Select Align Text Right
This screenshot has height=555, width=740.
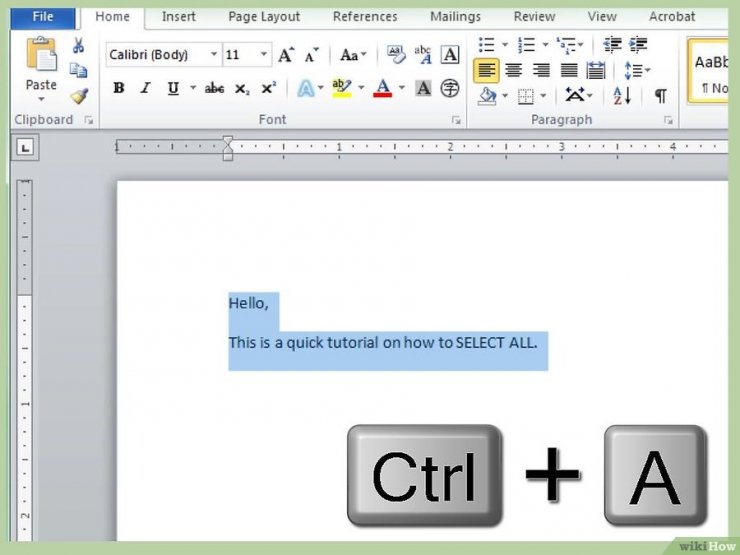tap(541, 71)
